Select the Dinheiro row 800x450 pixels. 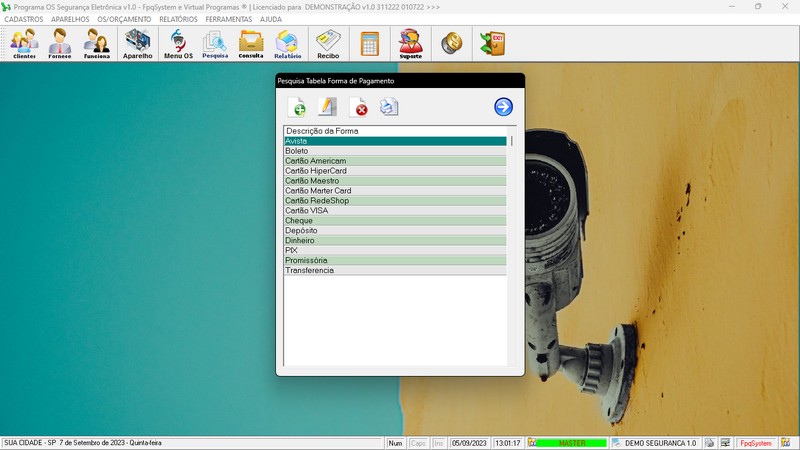point(395,240)
